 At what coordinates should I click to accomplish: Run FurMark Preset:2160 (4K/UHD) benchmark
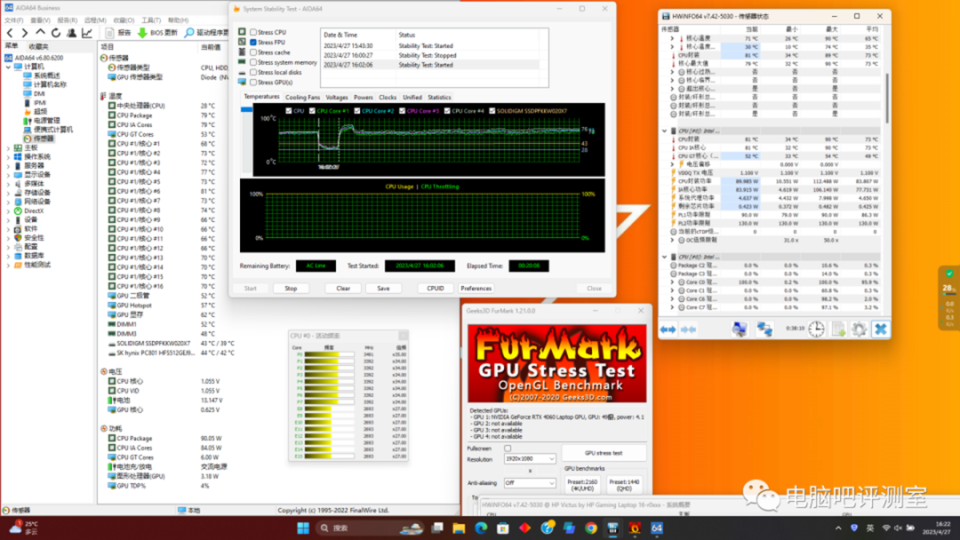point(582,485)
